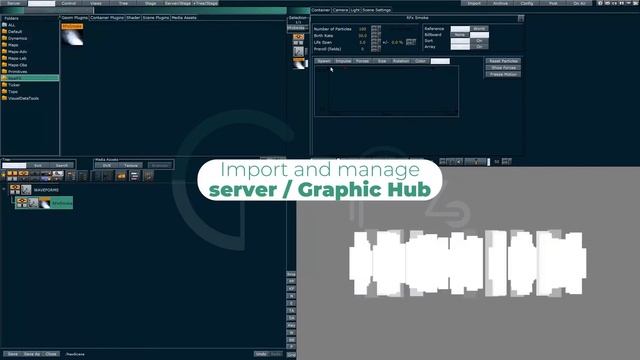640x360 pixels.
Task: Click the Birth Rate value field
Action: click(362, 36)
